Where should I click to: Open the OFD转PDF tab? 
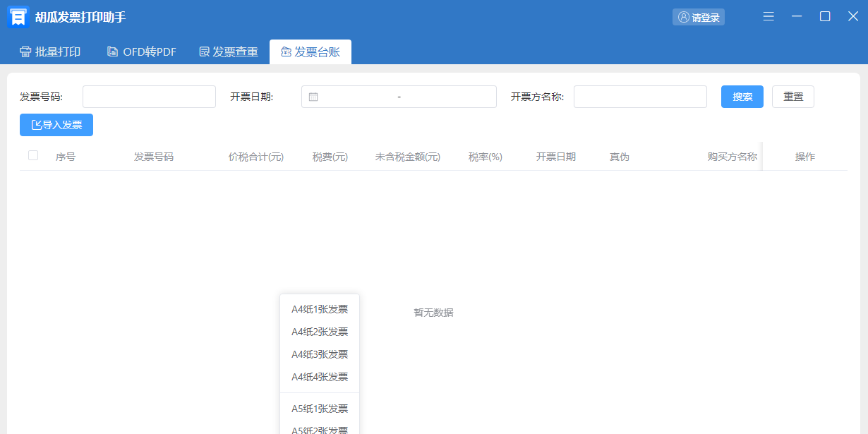(141, 52)
